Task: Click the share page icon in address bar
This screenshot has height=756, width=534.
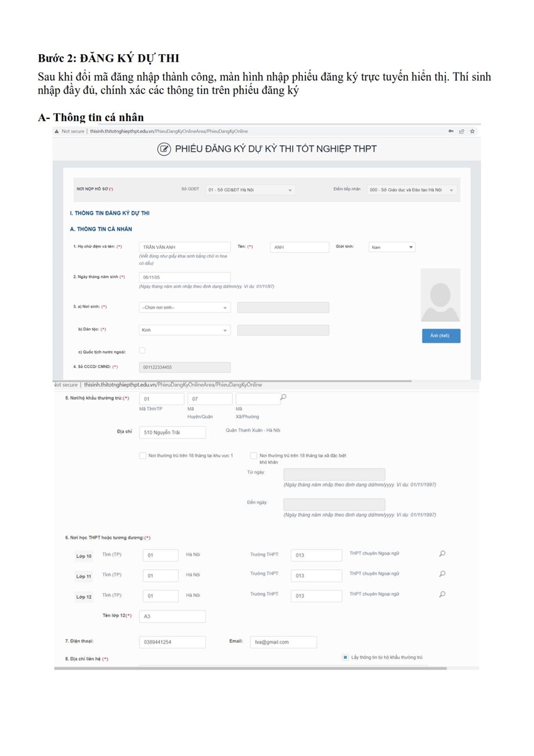Action: tap(462, 131)
